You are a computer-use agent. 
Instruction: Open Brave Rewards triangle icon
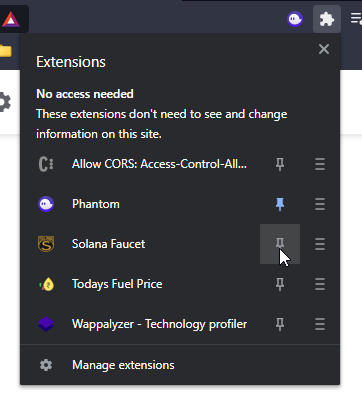[x=11, y=19]
